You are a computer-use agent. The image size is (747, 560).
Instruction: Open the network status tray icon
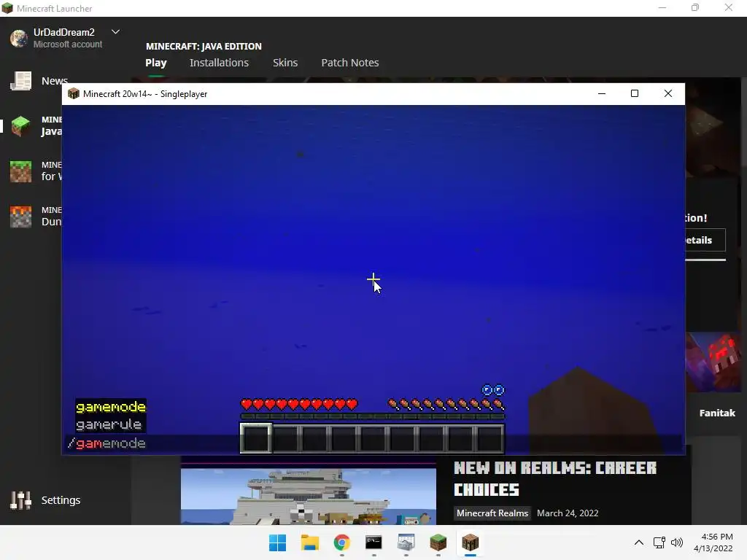[x=659, y=542]
